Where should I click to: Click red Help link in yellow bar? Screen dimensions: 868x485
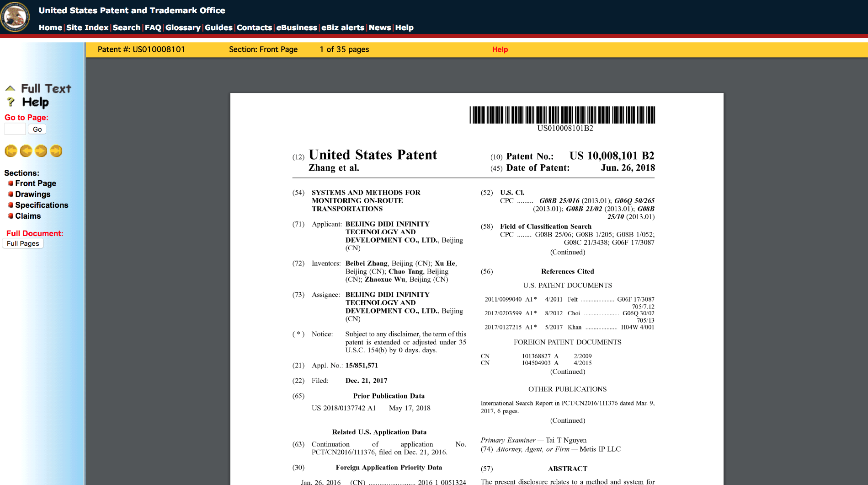point(500,49)
